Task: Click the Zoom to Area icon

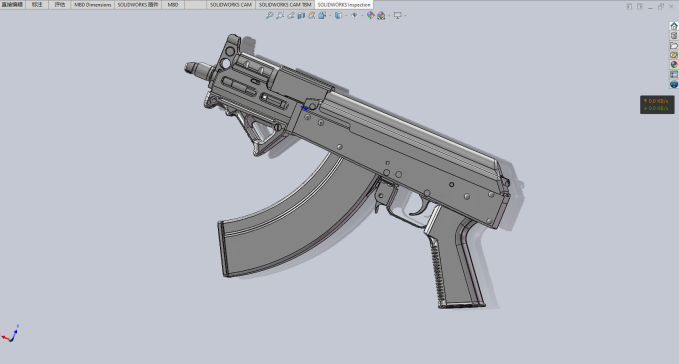Action: tap(280, 15)
